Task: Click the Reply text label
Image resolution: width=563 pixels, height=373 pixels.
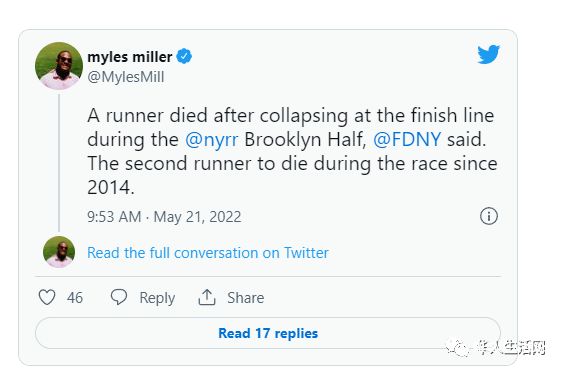Action: pos(157,298)
